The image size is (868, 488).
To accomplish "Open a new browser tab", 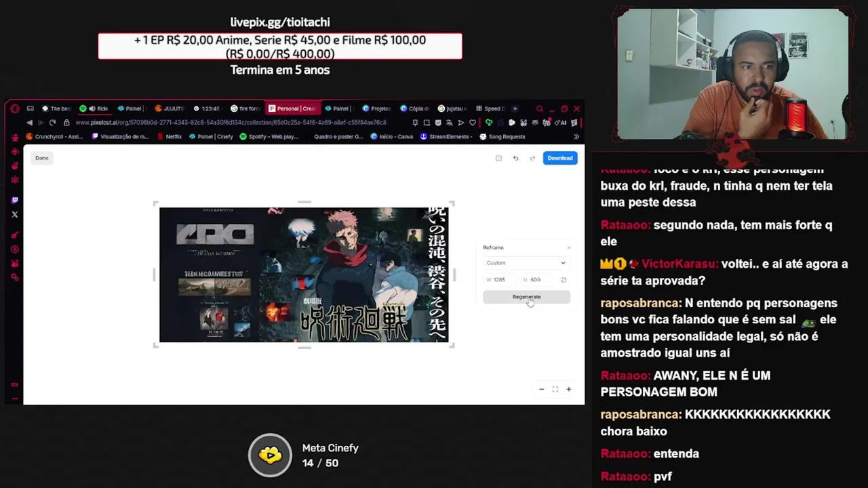I will pyautogui.click(x=515, y=108).
